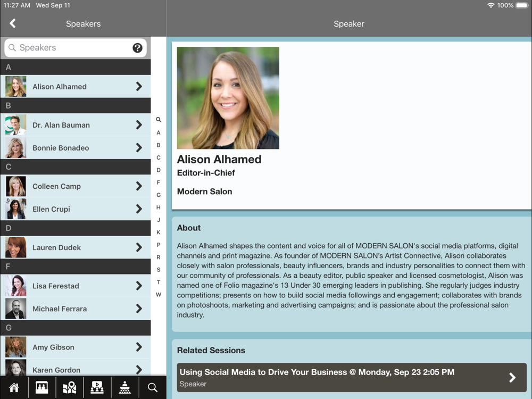Jump to letter G in index
The height and width of the screenshot is (399, 532).
(x=159, y=195)
